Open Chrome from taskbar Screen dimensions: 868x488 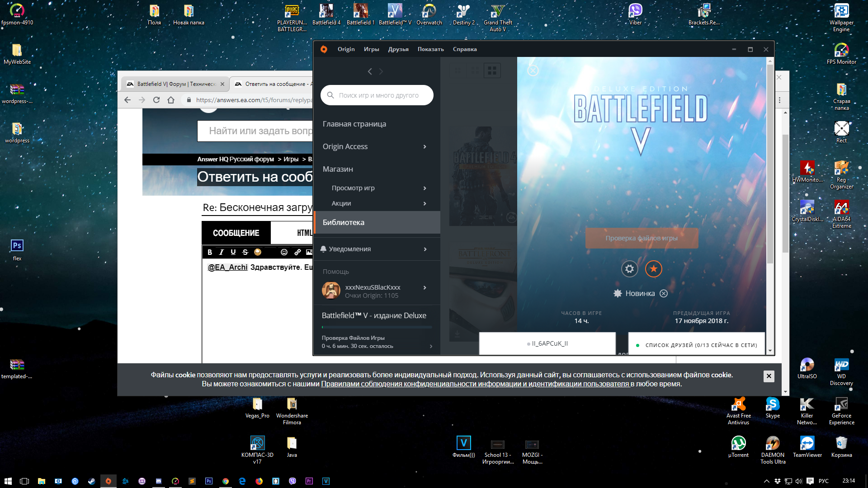click(225, 481)
